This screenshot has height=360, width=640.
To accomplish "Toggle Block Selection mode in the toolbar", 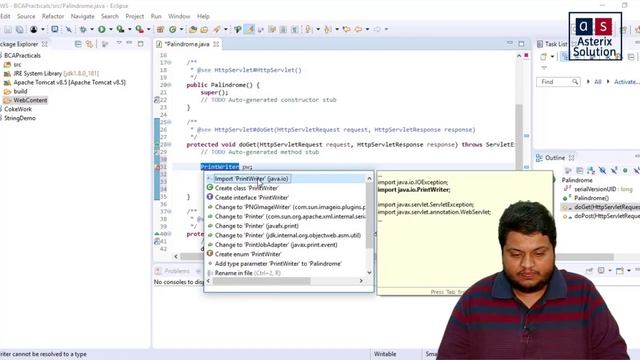I will (283, 29).
